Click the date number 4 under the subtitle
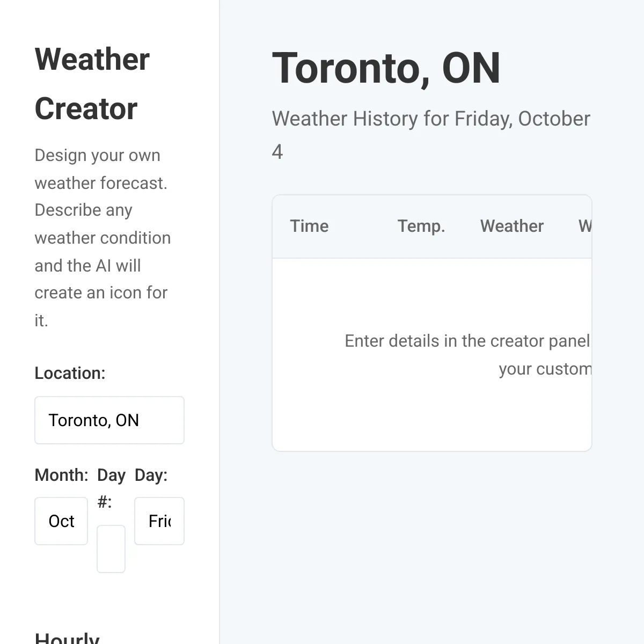This screenshot has width=644, height=644. tap(277, 152)
